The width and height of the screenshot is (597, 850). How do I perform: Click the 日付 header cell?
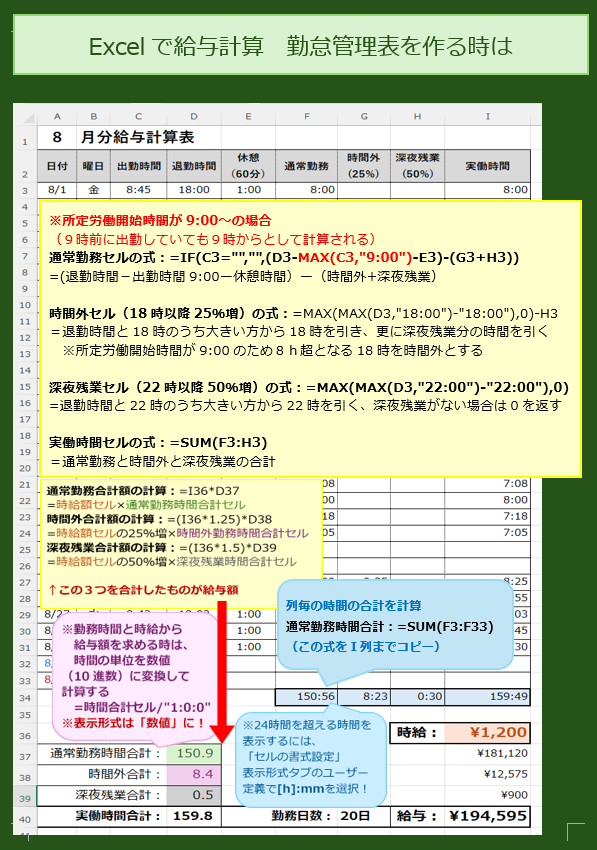(x=57, y=166)
